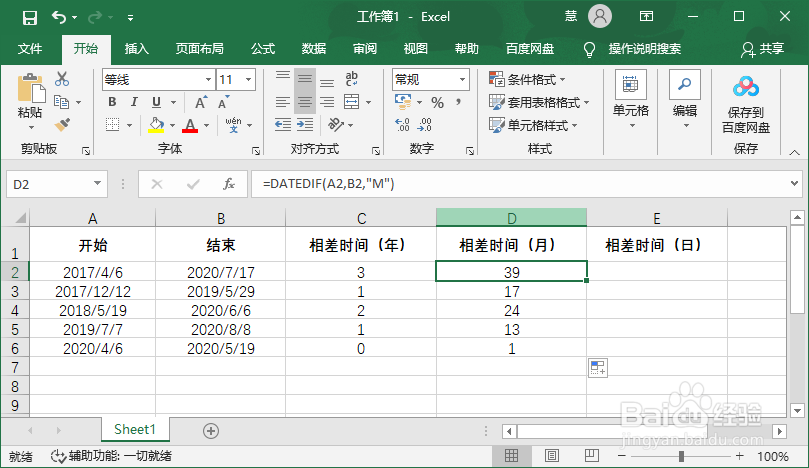The width and height of the screenshot is (809, 468).
Task: Toggle Bold formatting
Action: [112, 102]
